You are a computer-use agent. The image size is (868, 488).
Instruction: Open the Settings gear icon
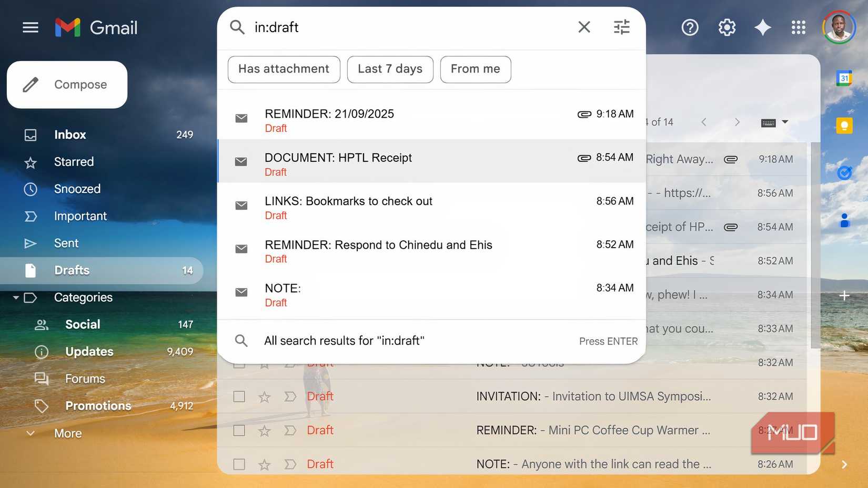point(726,27)
